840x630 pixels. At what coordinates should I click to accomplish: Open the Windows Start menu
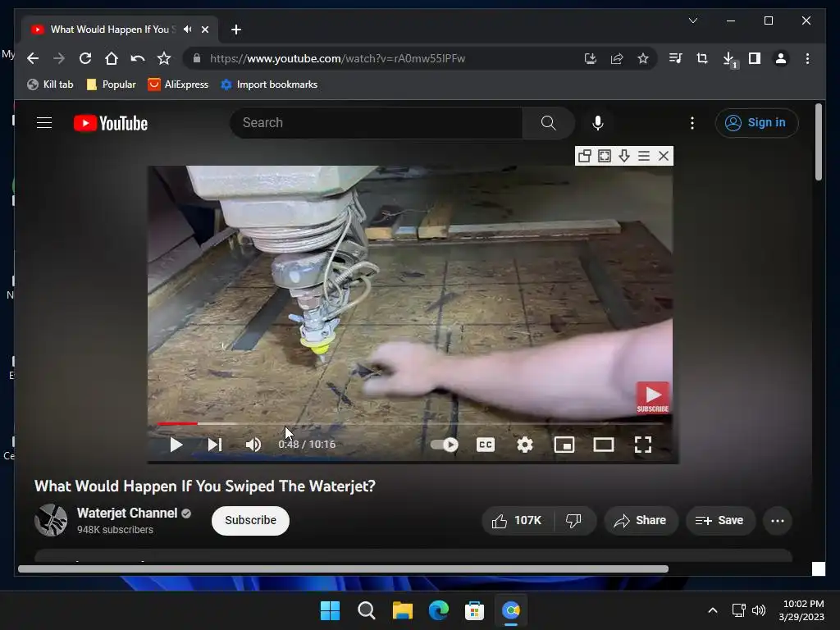pyautogui.click(x=330, y=610)
